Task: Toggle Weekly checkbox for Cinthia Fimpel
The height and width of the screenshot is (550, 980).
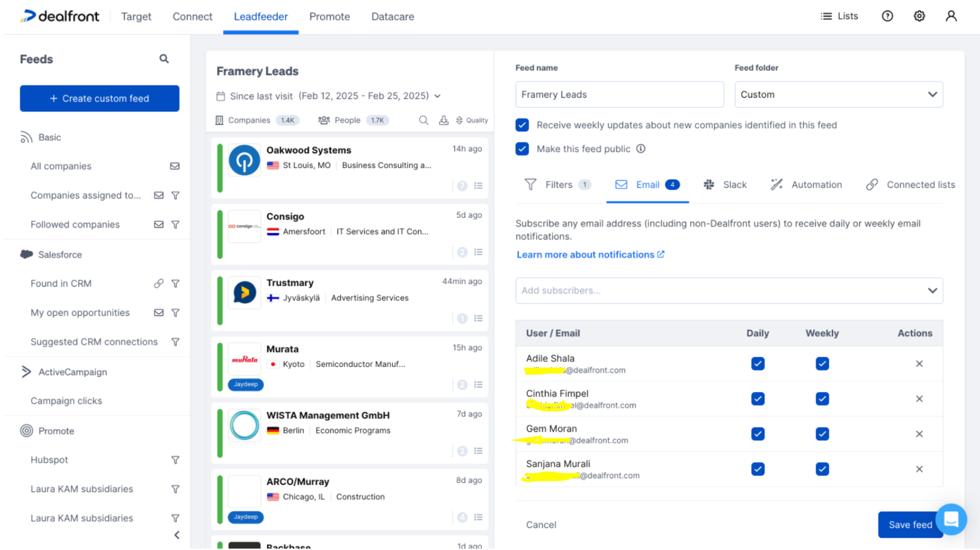Action: click(822, 399)
